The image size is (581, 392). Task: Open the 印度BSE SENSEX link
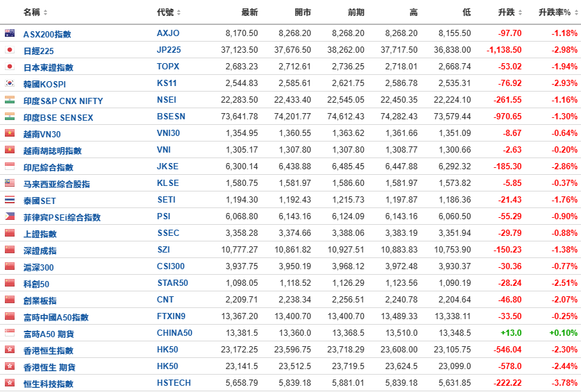(x=58, y=117)
